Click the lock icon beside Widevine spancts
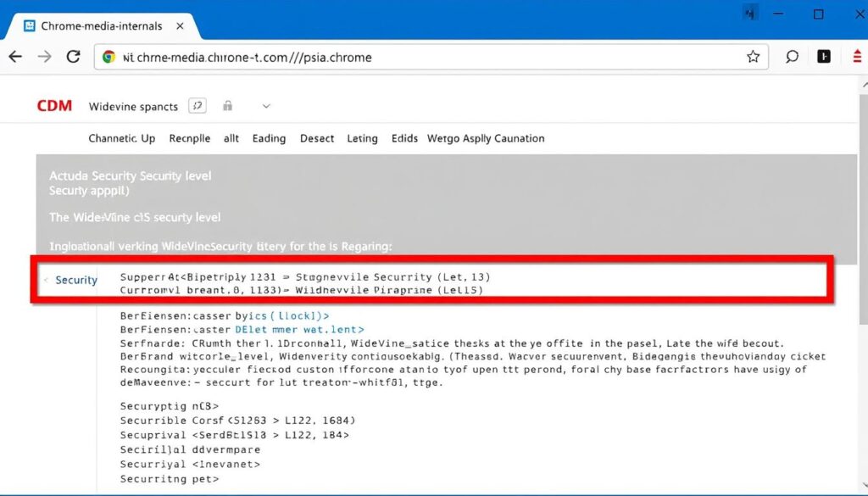Image resolution: width=868 pixels, height=496 pixels. coord(225,106)
